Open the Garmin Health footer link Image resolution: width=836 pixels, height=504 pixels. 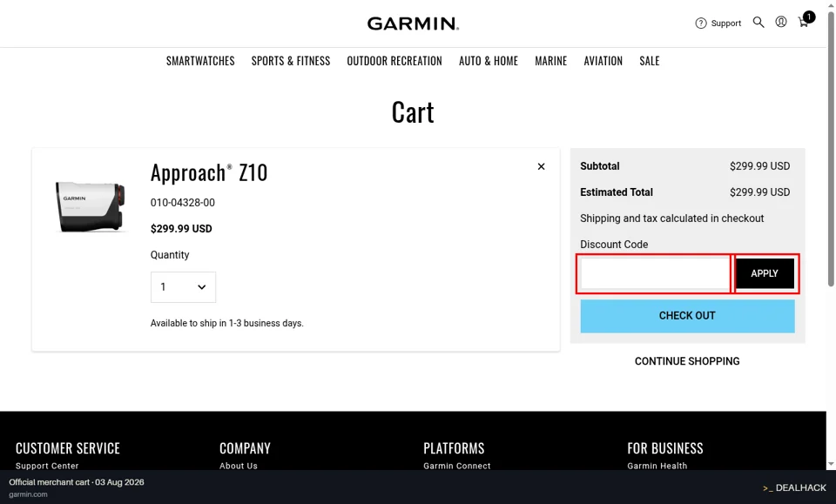click(657, 466)
